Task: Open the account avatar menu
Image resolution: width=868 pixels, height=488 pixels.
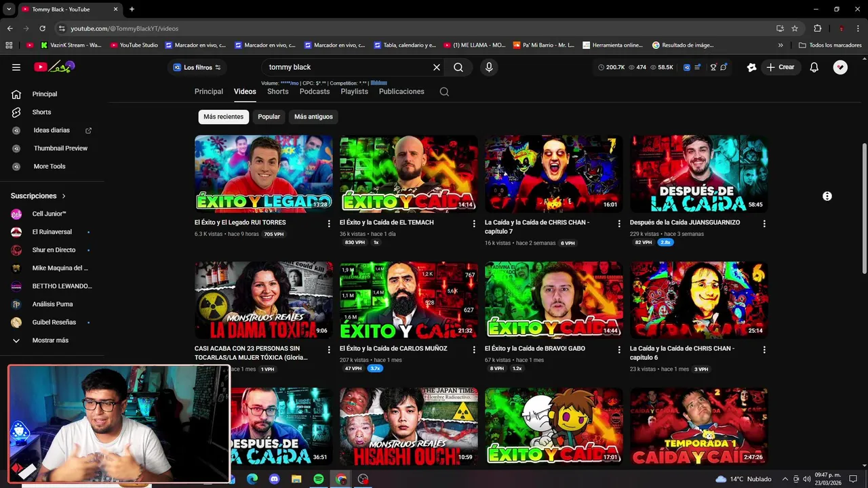Action: coord(840,67)
